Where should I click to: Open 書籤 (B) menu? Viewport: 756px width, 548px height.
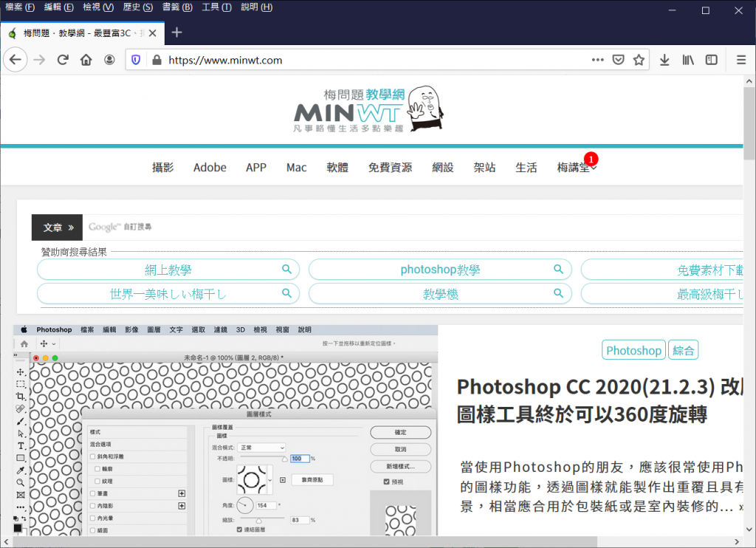(x=177, y=7)
